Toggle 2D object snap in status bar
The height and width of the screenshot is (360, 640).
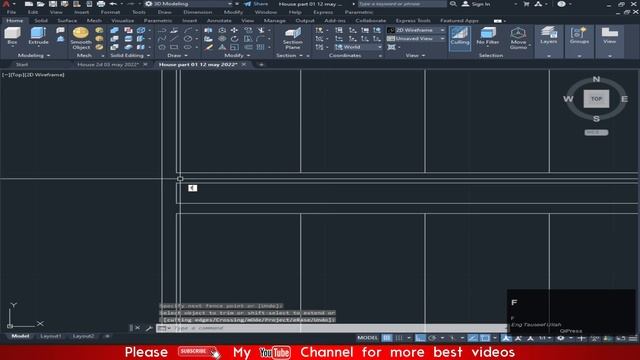[x=485, y=338]
